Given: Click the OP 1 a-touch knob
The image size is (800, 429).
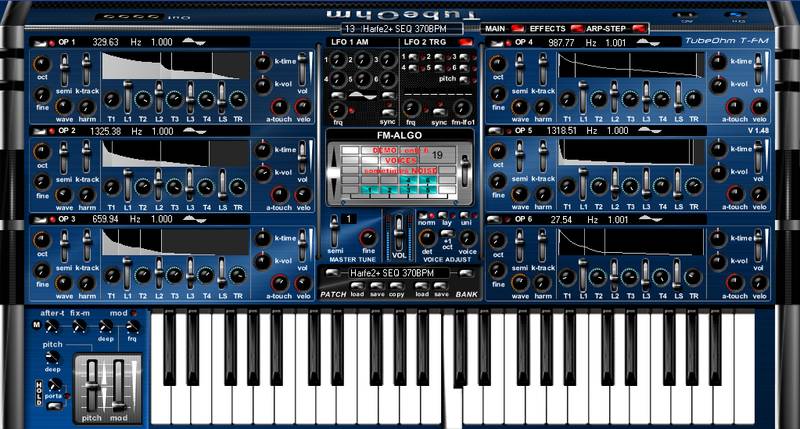Looking at the screenshot, I should 279,107.
